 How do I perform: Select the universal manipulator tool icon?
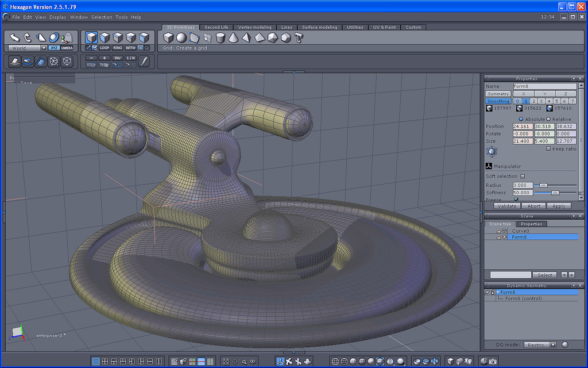coord(280,361)
